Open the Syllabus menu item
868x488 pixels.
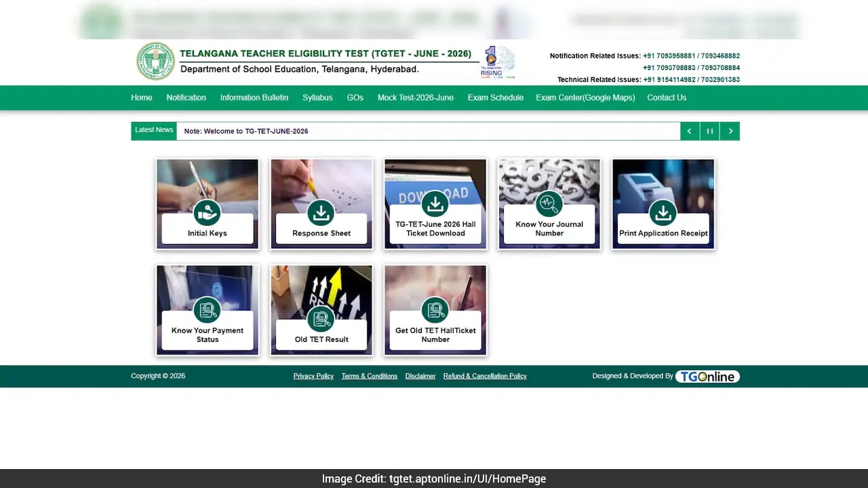[317, 98]
